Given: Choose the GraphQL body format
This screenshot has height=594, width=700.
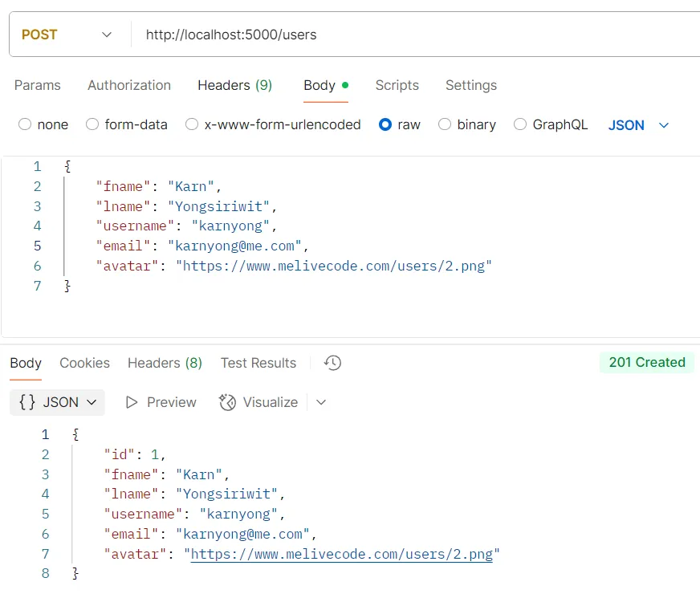Looking at the screenshot, I should pyautogui.click(x=522, y=124).
